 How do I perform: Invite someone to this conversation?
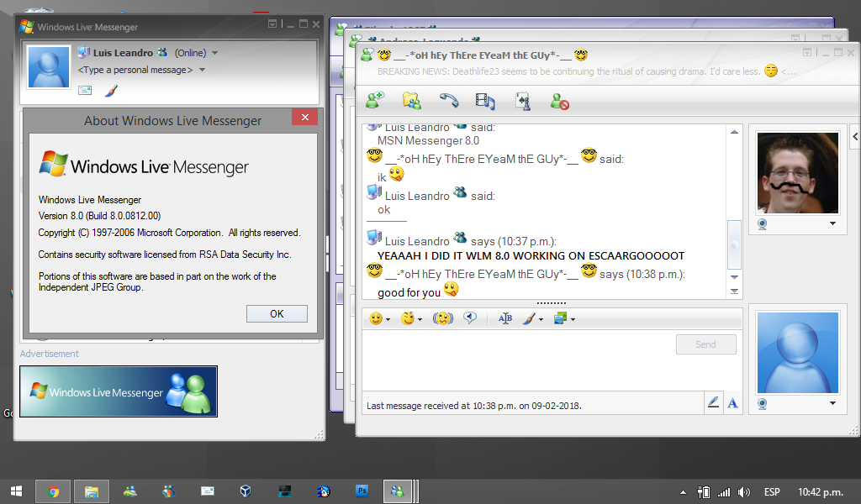click(x=376, y=100)
